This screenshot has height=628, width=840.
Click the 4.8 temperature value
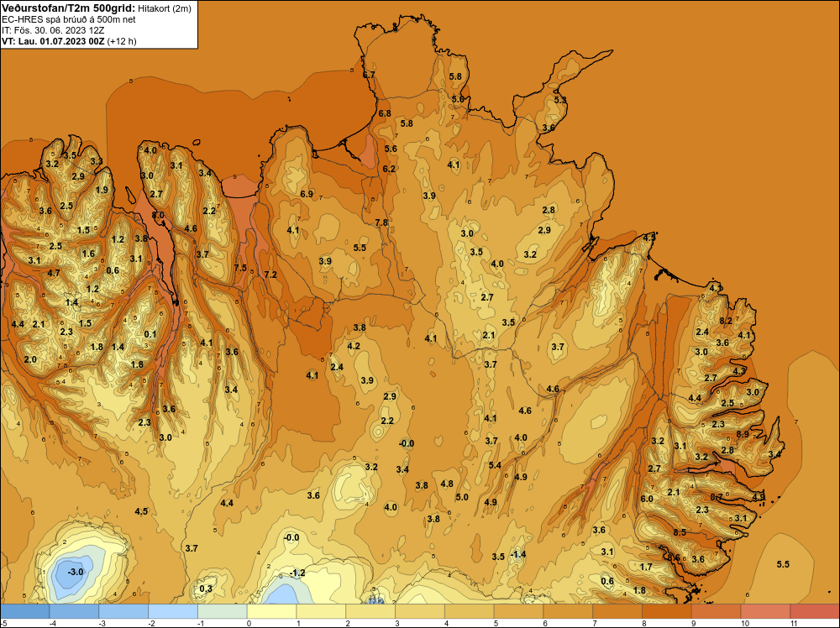click(x=447, y=484)
